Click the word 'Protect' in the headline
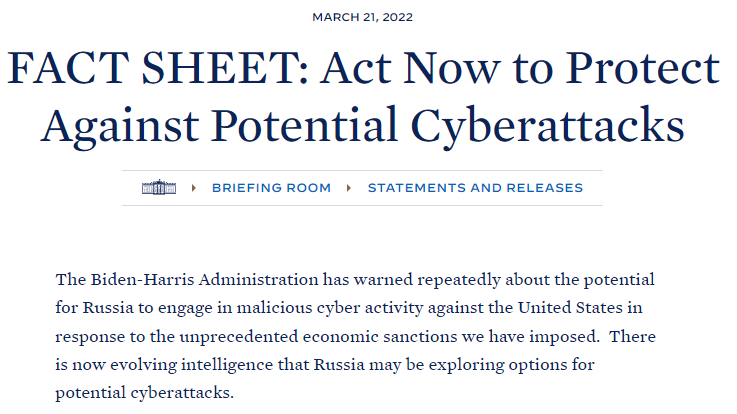The image size is (737, 414). click(x=643, y=68)
